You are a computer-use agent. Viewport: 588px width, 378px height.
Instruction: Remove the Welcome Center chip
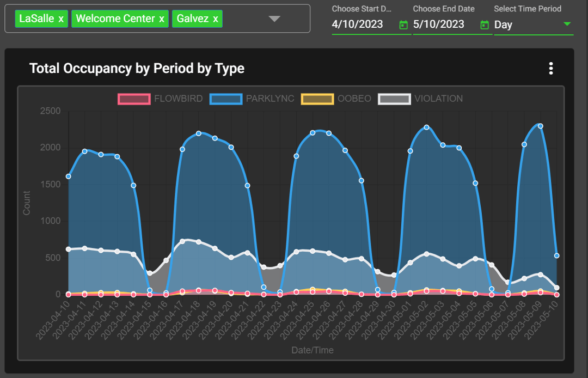click(x=162, y=19)
